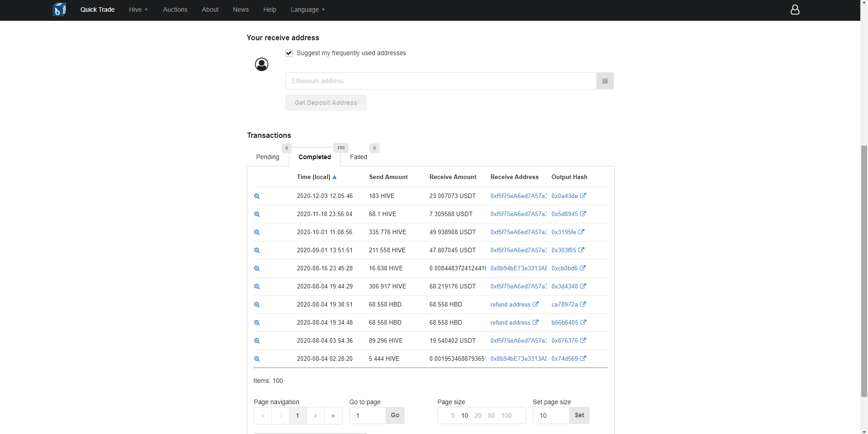Jump to the last page arrow
The height and width of the screenshot is (434, 868).
pos(333,415)
